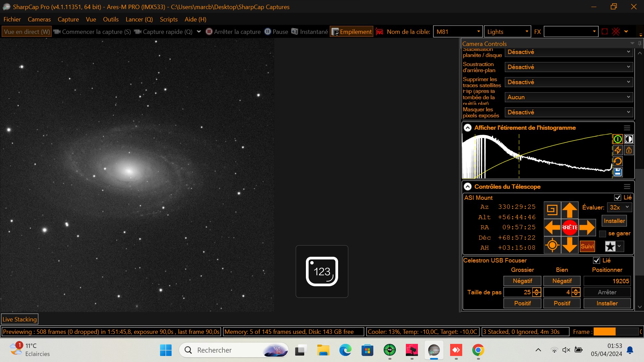The image size is (644, 362).
Task: Save histogram data with the floppy disk icon
Action: click(x=618, y=172)
